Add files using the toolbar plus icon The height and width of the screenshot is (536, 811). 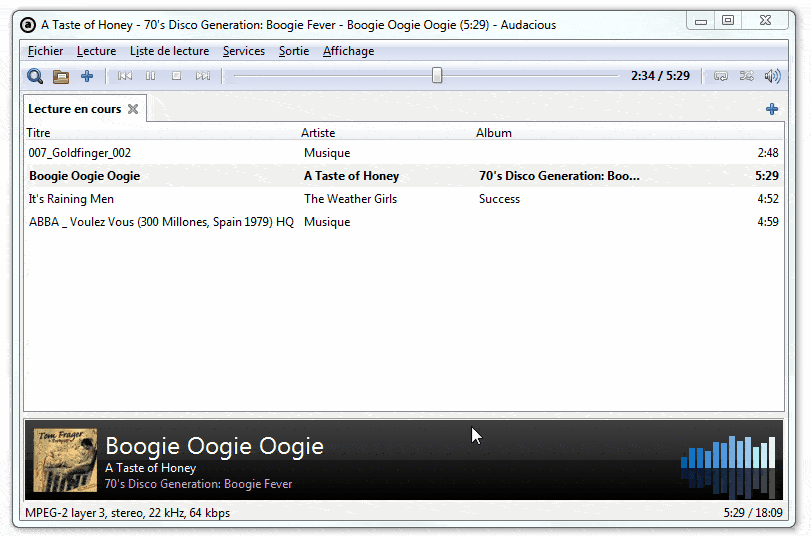[87, 76]
